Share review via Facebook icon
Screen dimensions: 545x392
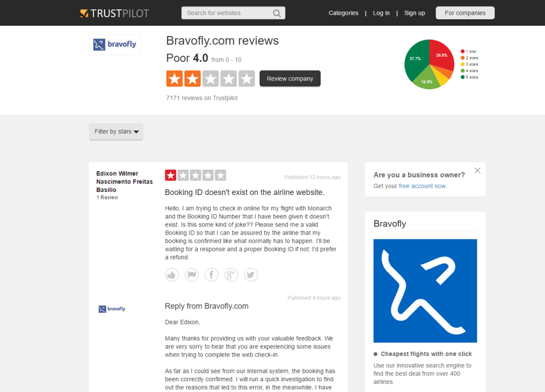tap(211, 274)
